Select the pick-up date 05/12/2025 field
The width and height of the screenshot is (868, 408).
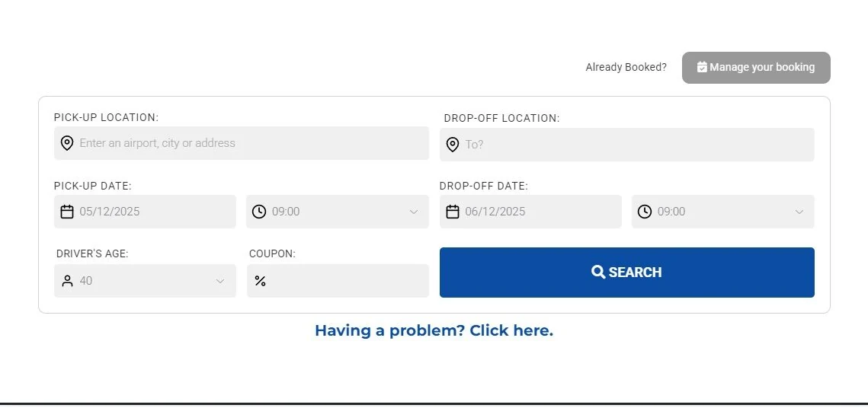[152, 212]
